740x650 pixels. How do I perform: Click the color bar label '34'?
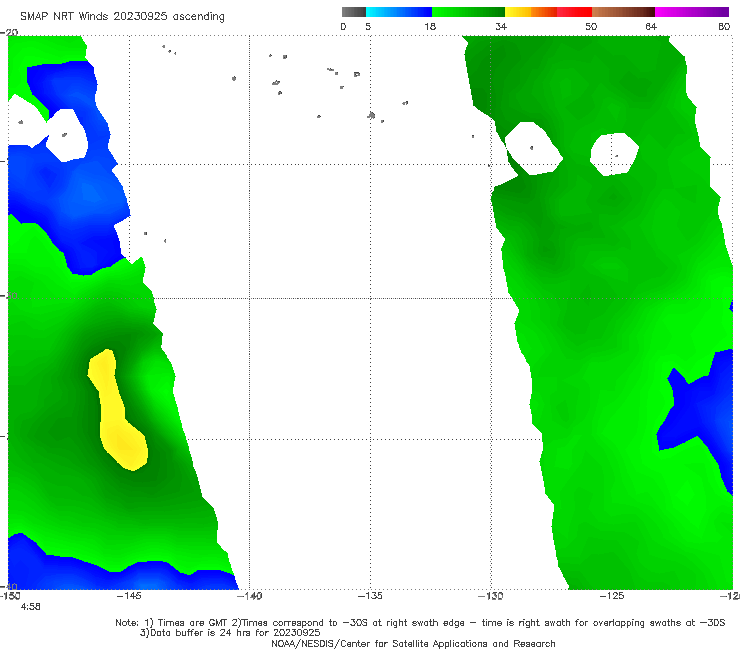coord(501,26)
